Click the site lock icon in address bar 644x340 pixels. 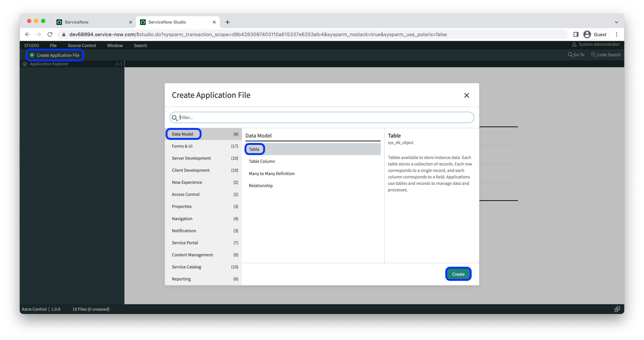(63, 35)
